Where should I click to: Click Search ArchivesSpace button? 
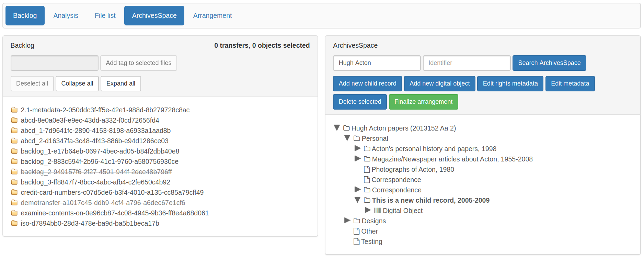549,63
